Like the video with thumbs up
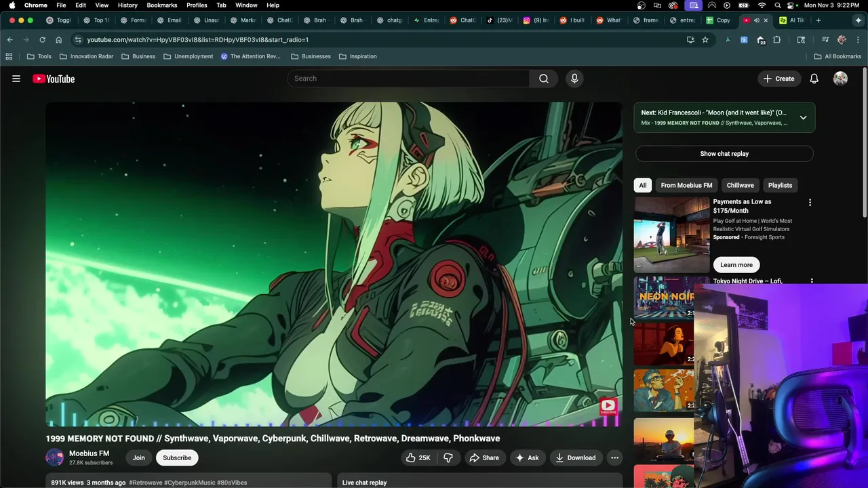This screenshot has width=868, height=488. (418, 457)
